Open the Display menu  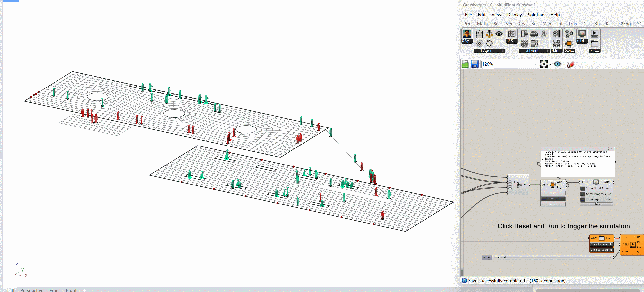tap(514, 15)
